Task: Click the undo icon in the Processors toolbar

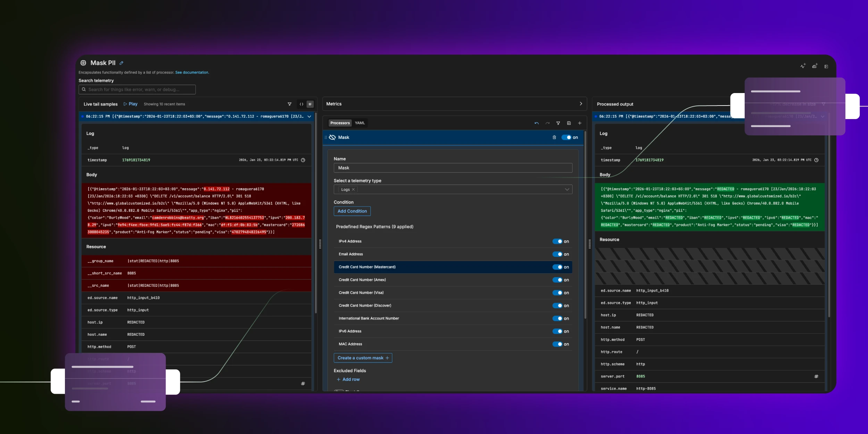Action: 536,123
